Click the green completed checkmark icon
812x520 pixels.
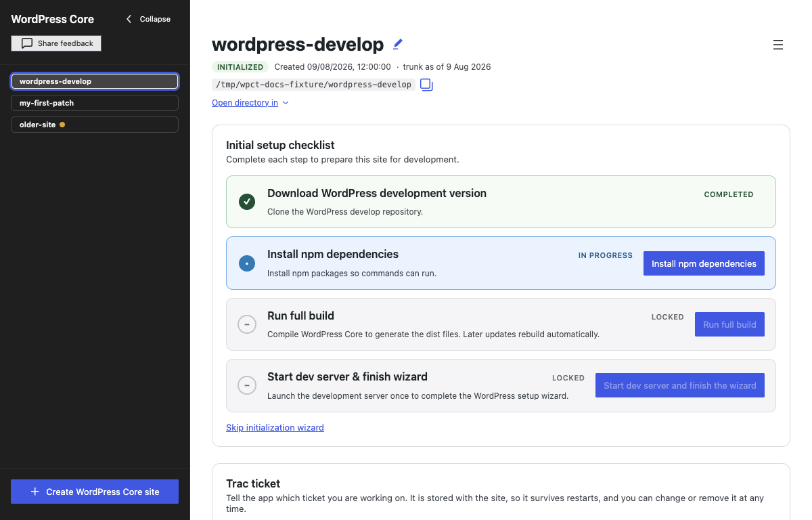tap(247, 202)
